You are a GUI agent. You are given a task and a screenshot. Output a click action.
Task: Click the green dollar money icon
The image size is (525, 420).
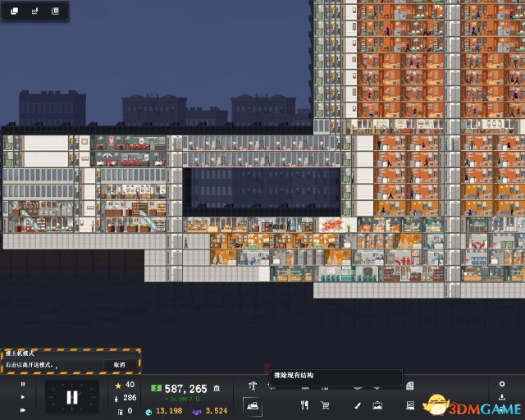pyautogui.click(x=156, y=388)
